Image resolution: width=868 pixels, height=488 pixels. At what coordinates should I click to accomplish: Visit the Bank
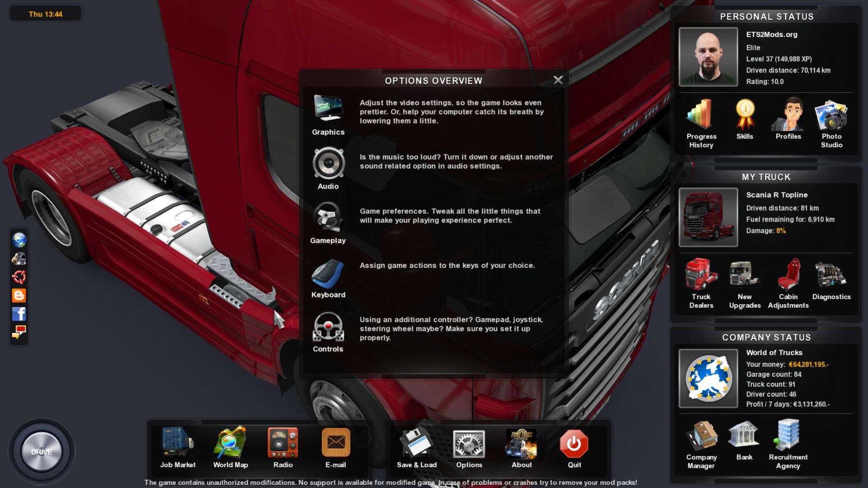pos(744,435)
